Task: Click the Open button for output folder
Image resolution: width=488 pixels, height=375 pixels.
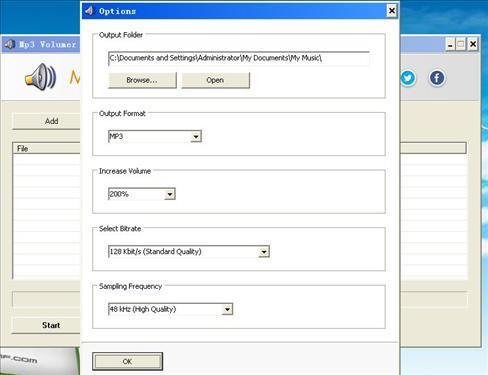Action: click(215, 80)
